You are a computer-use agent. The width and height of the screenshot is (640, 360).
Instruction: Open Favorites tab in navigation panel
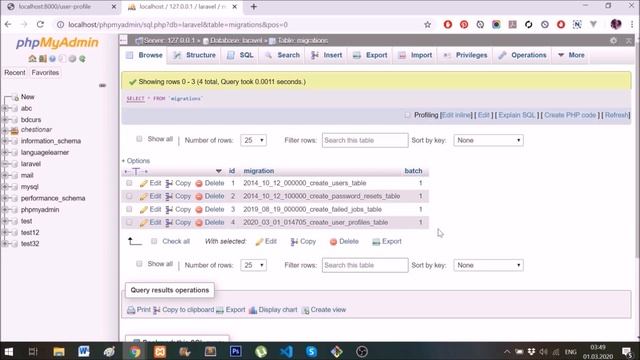45,73
